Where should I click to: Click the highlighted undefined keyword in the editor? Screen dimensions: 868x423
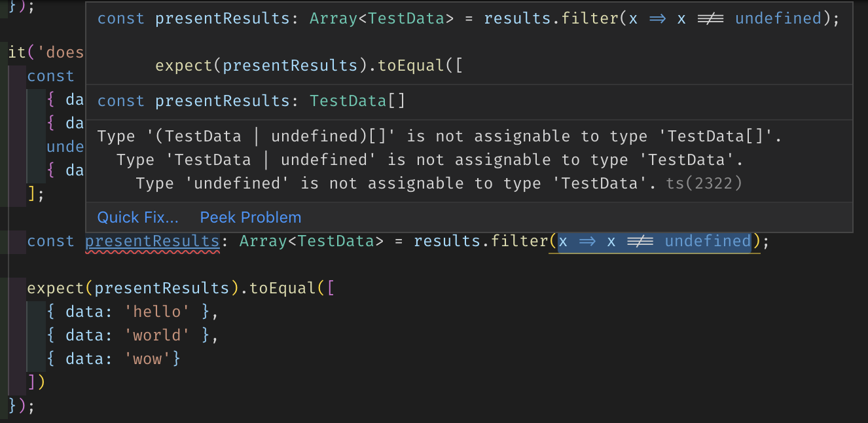click(x=707, y=241)
